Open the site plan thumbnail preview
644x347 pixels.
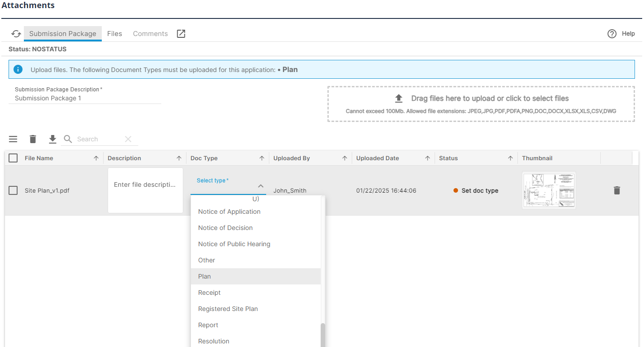pyautogui.click(x=549, y=190)
